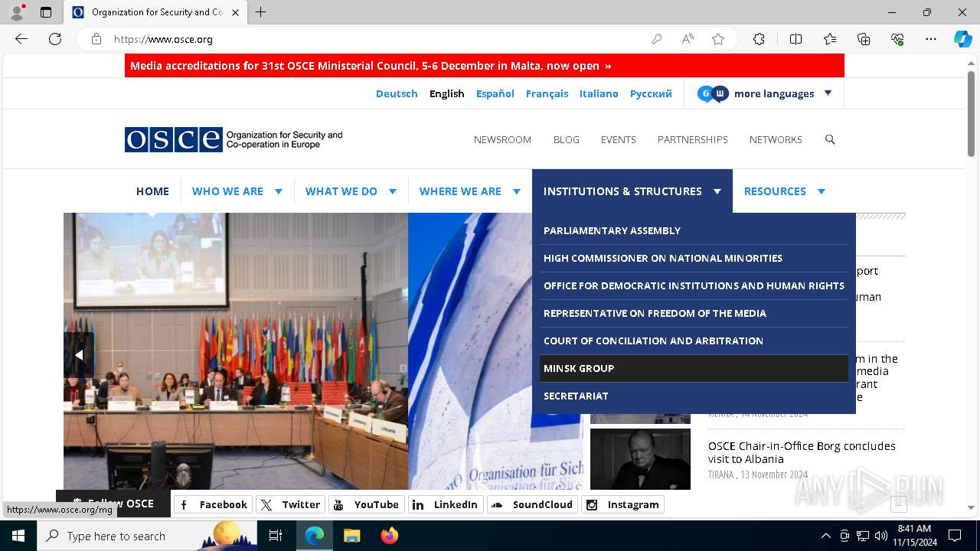Open the tab actions menu
Screen dimensions: 980x551
pyautogui.click(x=46, y=12)
